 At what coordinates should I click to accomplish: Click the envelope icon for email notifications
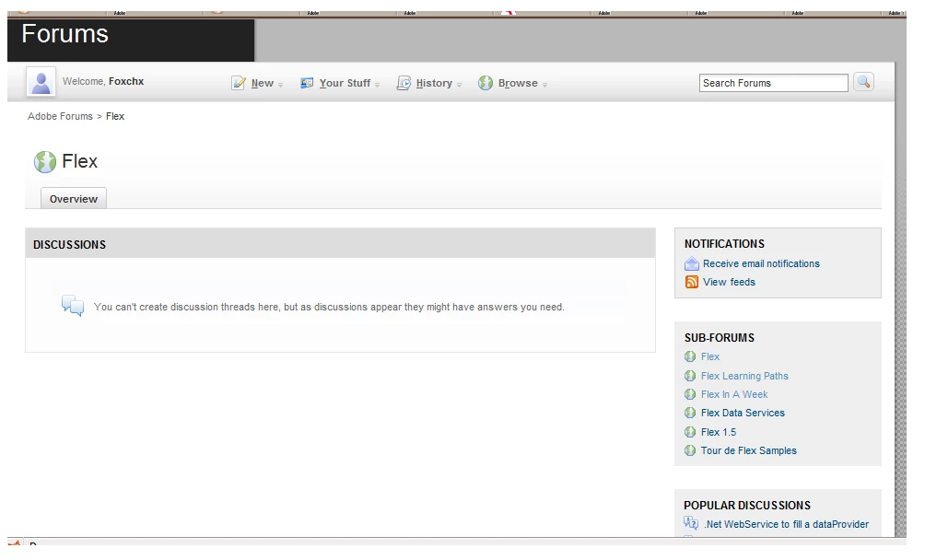[691, 263]
